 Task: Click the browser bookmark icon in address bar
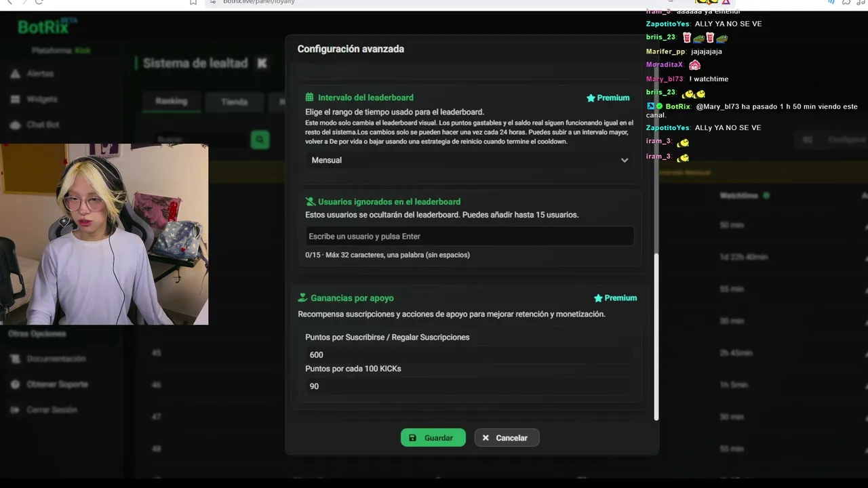pos(193,2)
